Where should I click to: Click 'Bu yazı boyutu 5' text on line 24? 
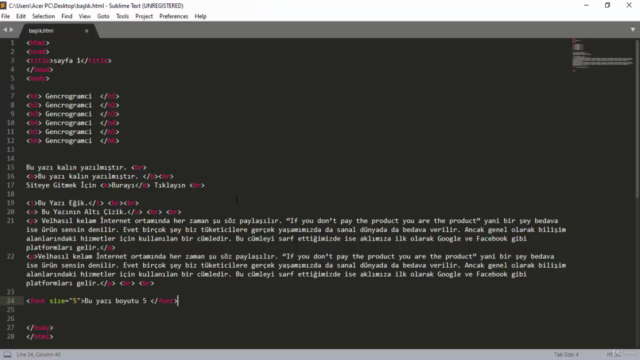click(116, 301)
